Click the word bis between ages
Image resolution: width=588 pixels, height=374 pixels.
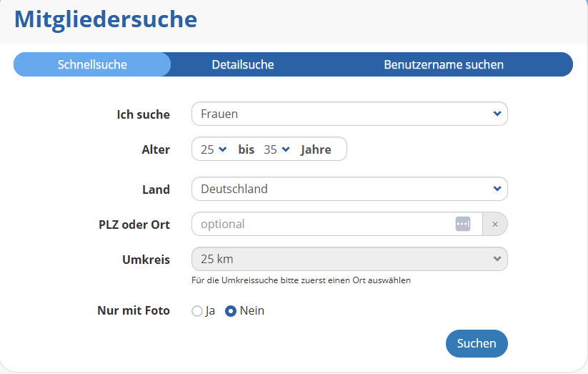click(x=246, y=150)
